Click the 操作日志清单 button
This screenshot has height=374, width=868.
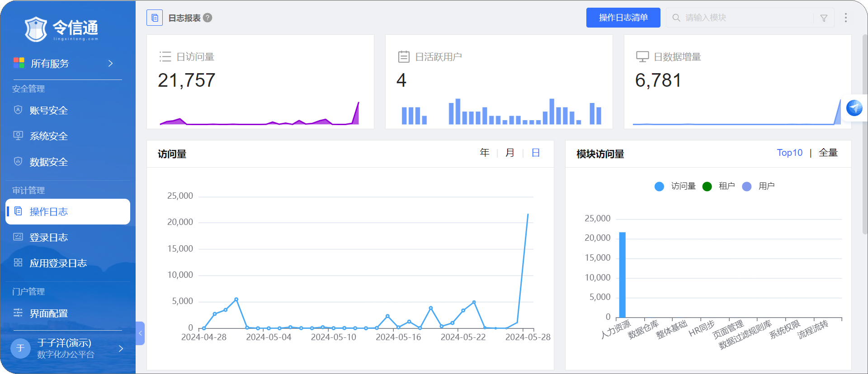623,18
